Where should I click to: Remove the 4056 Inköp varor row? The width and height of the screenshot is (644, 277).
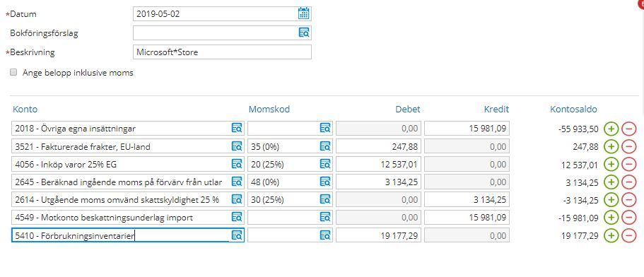(629, 164)
